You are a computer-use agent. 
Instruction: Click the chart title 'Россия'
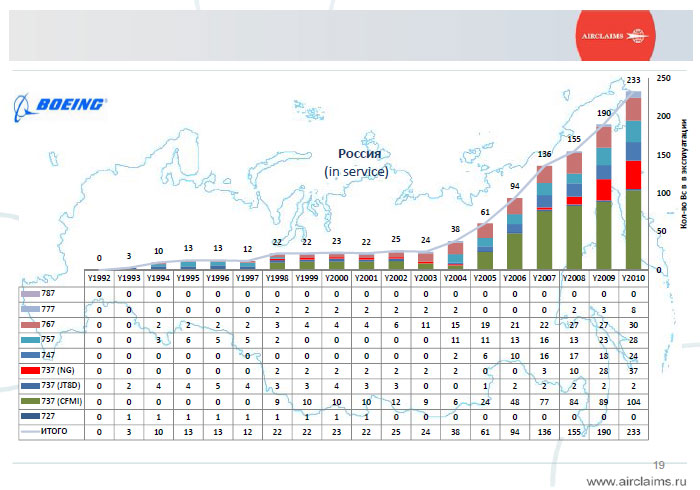click(x=359, y=154)
